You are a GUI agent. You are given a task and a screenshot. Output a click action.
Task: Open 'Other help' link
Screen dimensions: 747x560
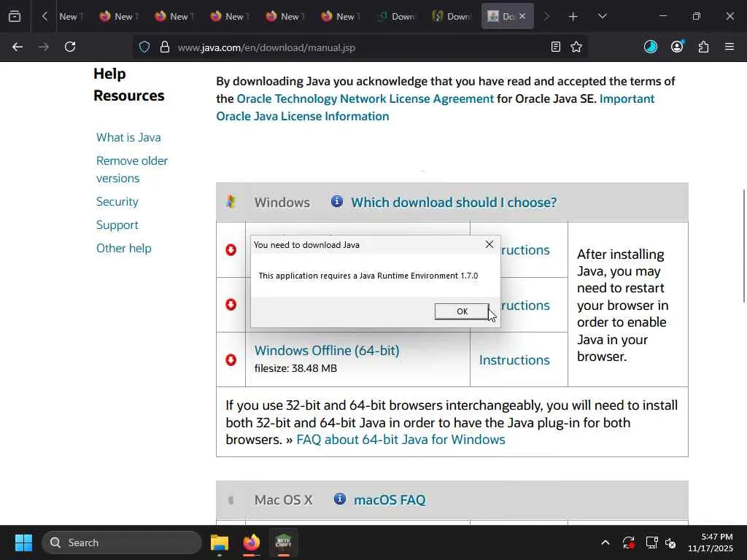pos(124,248)
